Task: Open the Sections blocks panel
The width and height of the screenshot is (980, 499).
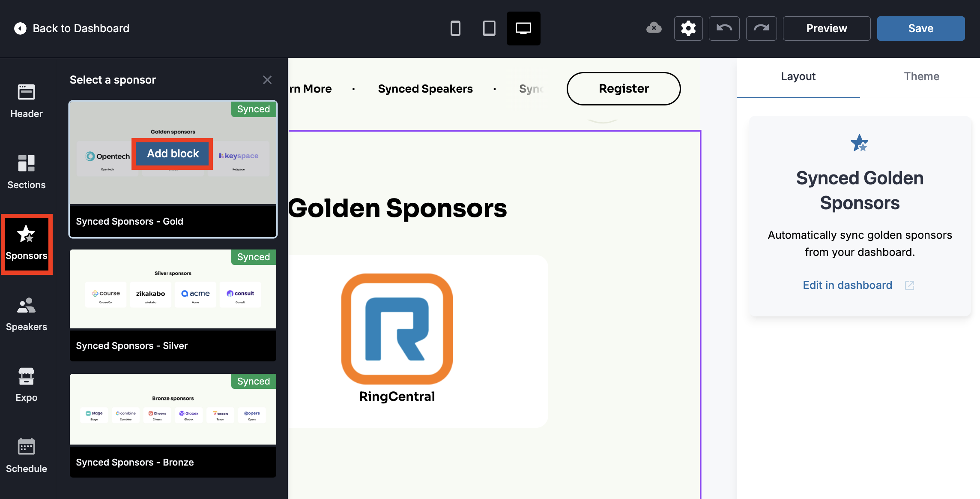Action: (27, 172)
